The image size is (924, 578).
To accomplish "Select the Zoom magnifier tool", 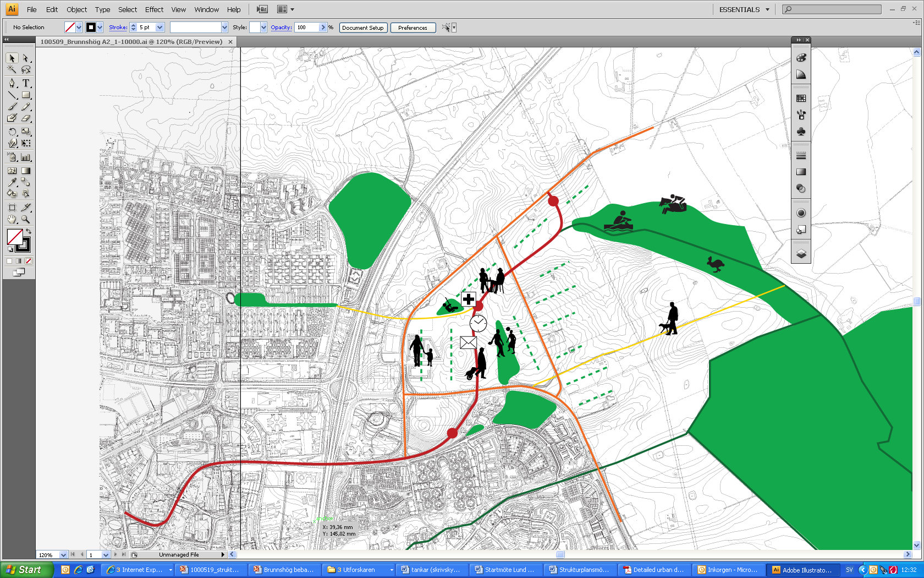I will (x=25, y=219).
